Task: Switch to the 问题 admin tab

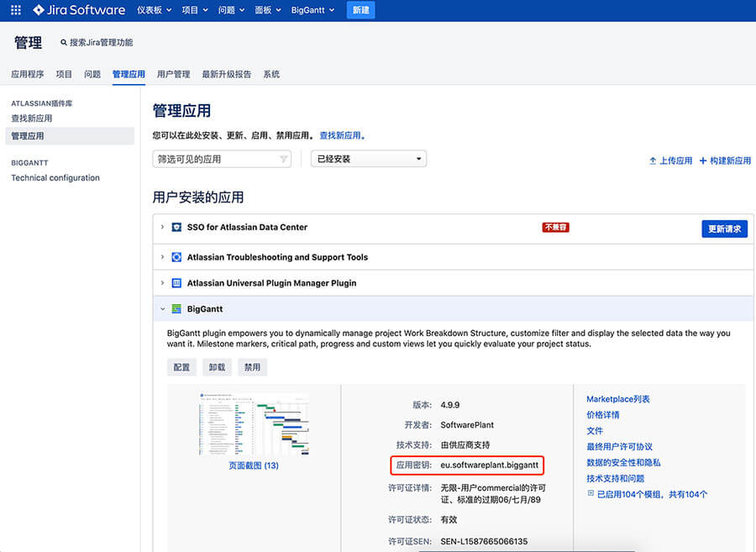Action: [92, 74]
